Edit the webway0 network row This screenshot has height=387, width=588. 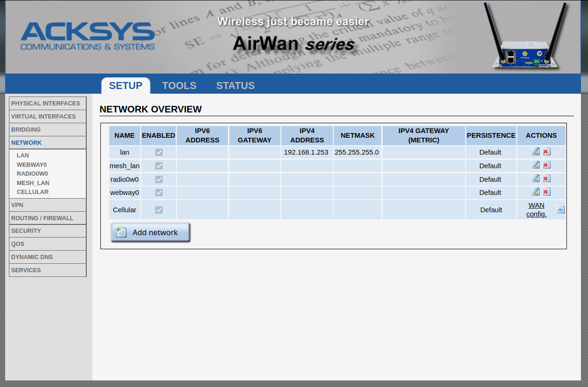tap(535, 192)
